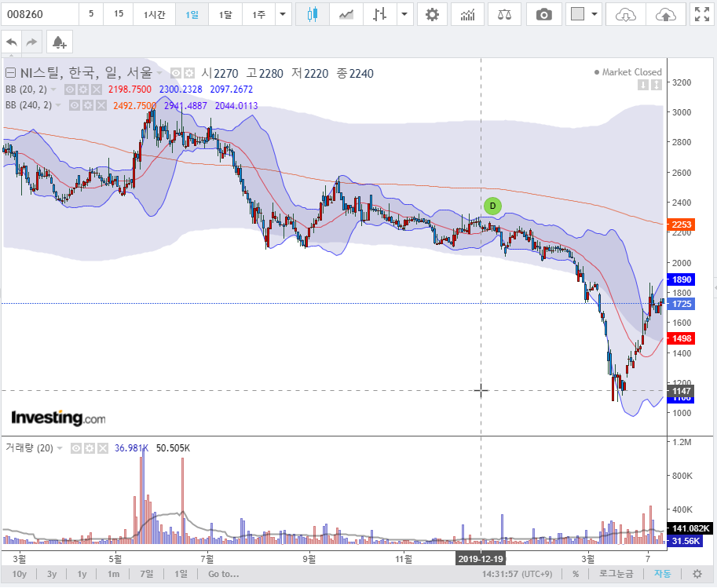The width and height of the screenshot is (717, 588).
Task: Show 3y date range
Action: [52, 574]
